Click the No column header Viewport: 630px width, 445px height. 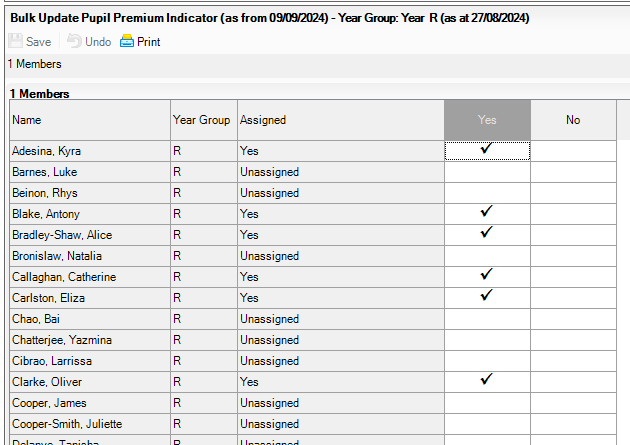(573, 120)
